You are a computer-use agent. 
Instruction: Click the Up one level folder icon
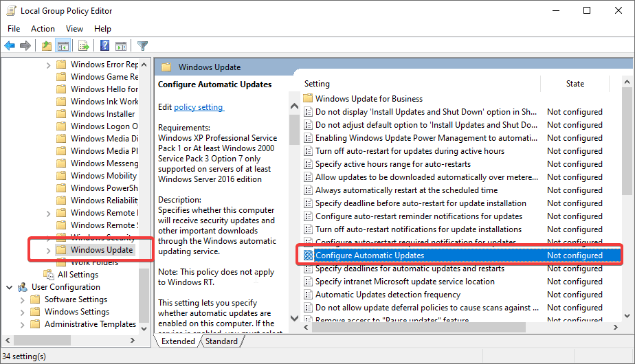[x=47, y=46]
